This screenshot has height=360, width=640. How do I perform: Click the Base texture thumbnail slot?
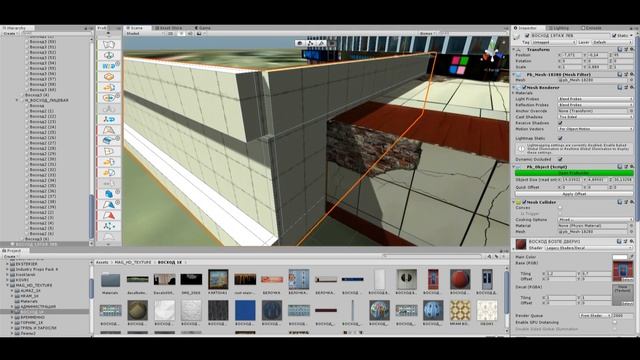[x=622, y=271]
